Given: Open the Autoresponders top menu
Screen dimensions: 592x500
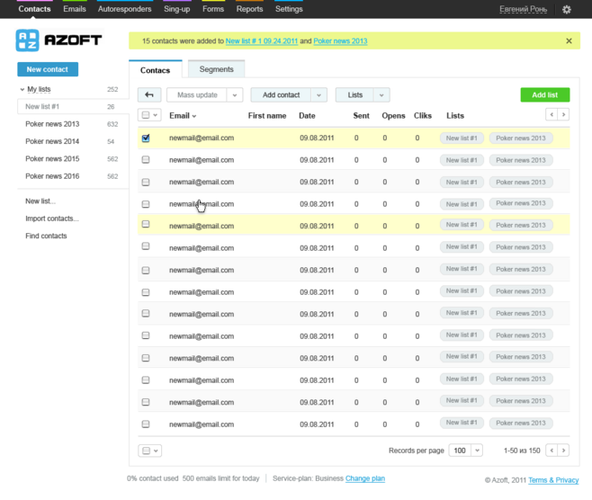Looking at the screenshot, I should (125, 9).
